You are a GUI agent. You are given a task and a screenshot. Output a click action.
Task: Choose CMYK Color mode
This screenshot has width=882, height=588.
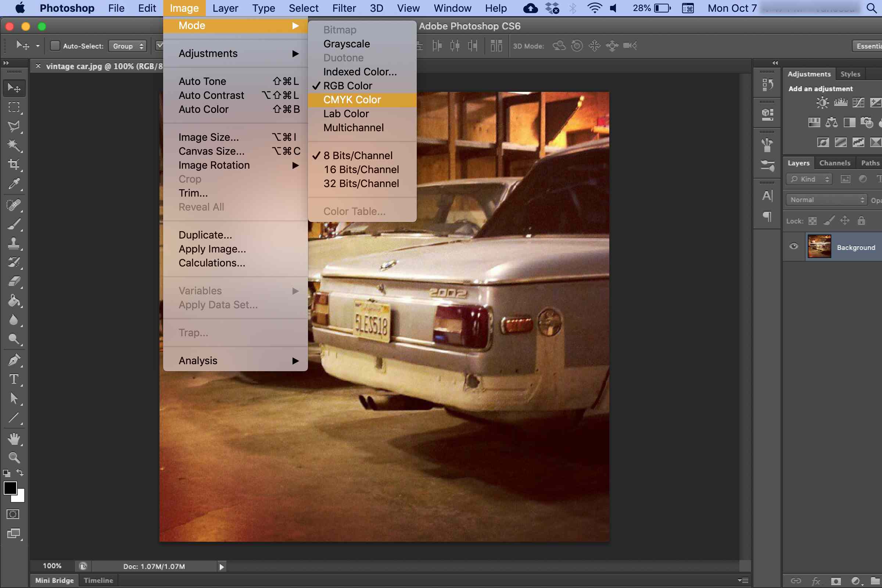(362, 100)
